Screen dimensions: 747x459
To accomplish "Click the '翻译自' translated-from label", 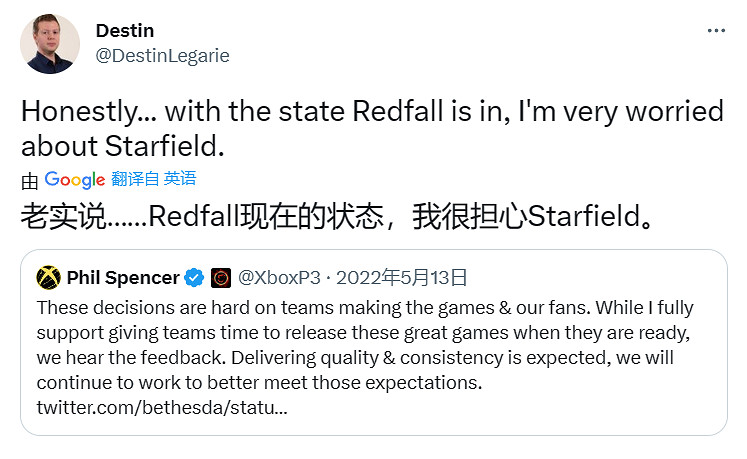I will pyautogui.click(x=135, y=180).
